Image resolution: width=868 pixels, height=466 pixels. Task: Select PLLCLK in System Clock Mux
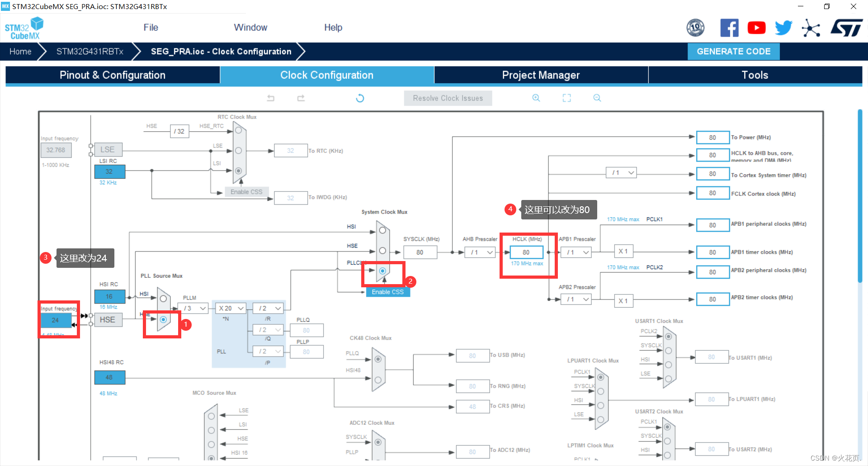click(x=382, y=271)
